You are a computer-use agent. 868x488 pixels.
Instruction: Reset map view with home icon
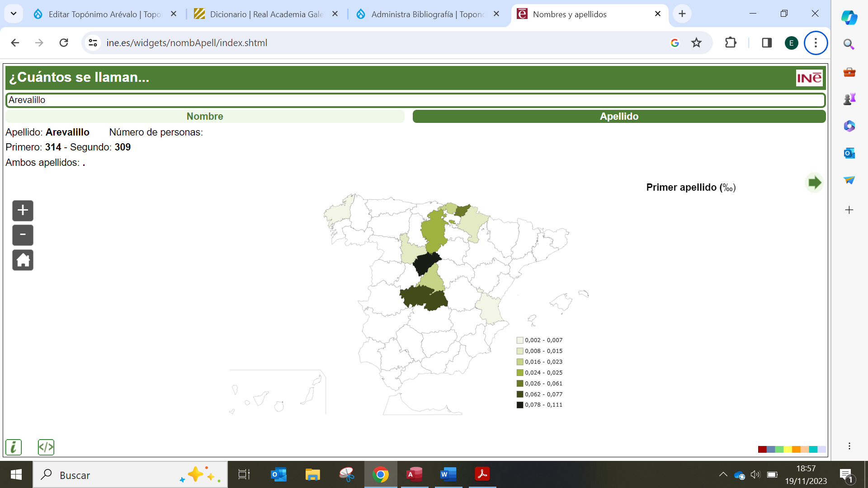[x=23, y=260]
